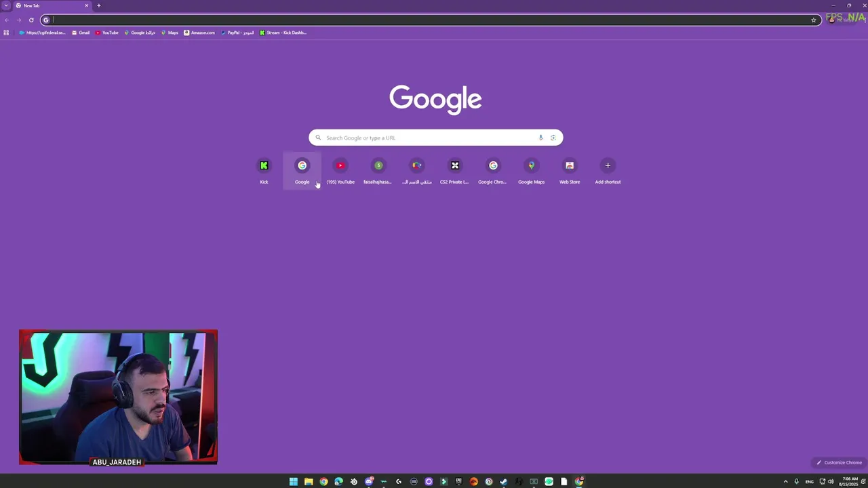Open the Gmail bookmark
This screenshot has height=488, width=868.
(81, 33)
